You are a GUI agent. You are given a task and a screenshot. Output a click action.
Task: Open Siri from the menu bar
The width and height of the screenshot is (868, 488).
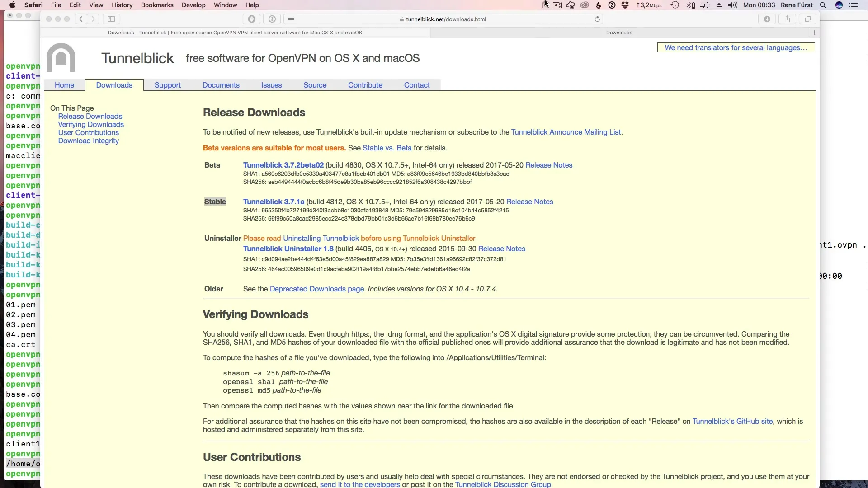(x=839, y=5)
